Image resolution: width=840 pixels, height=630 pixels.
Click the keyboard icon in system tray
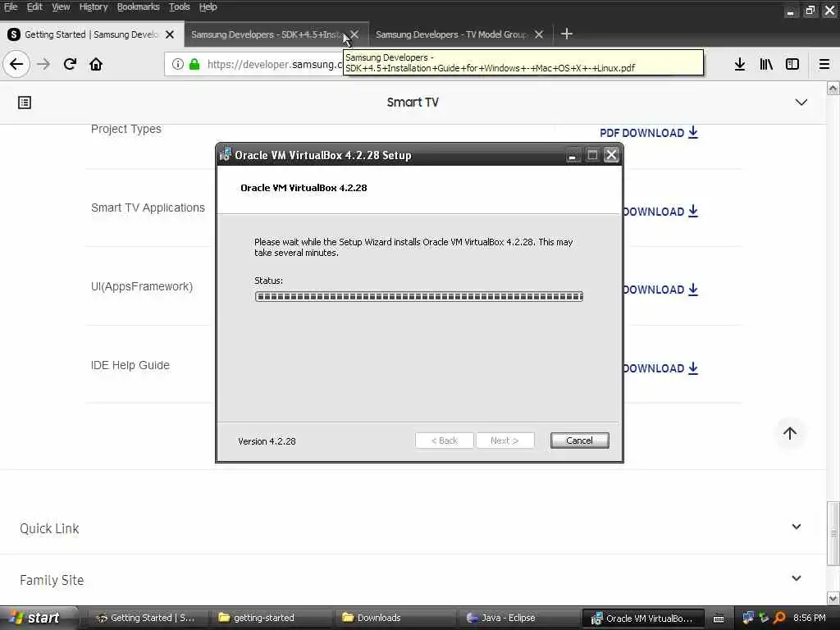tap(719, 619)
